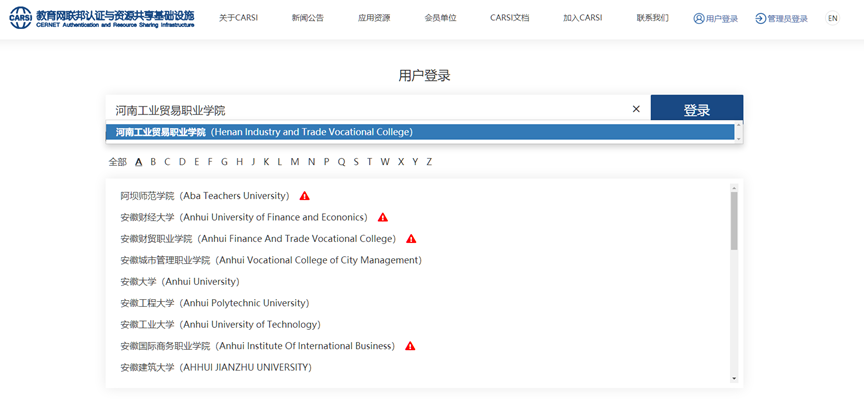Click warning icon for Anhui Institute Of International Business

click(x=410, y=346)
